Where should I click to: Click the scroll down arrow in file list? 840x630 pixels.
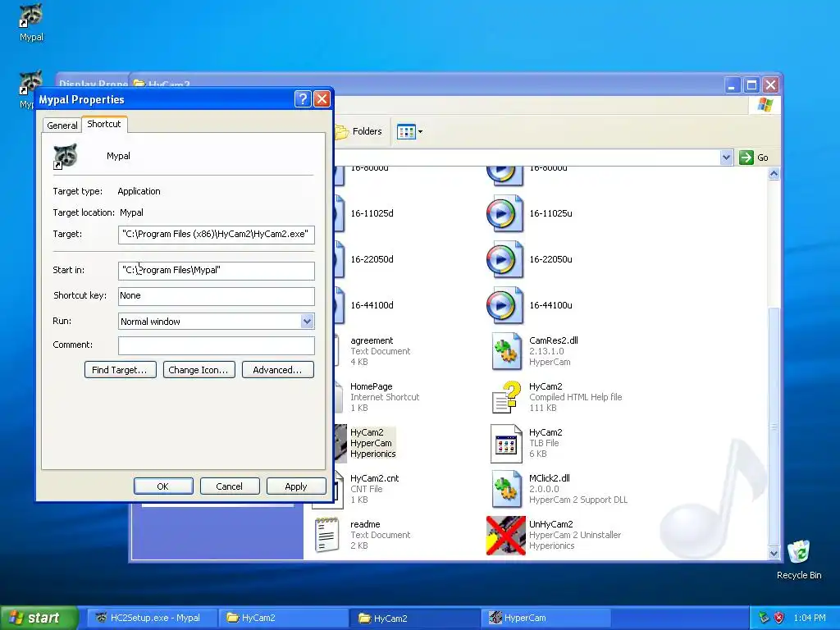click(x=774, y=554)
